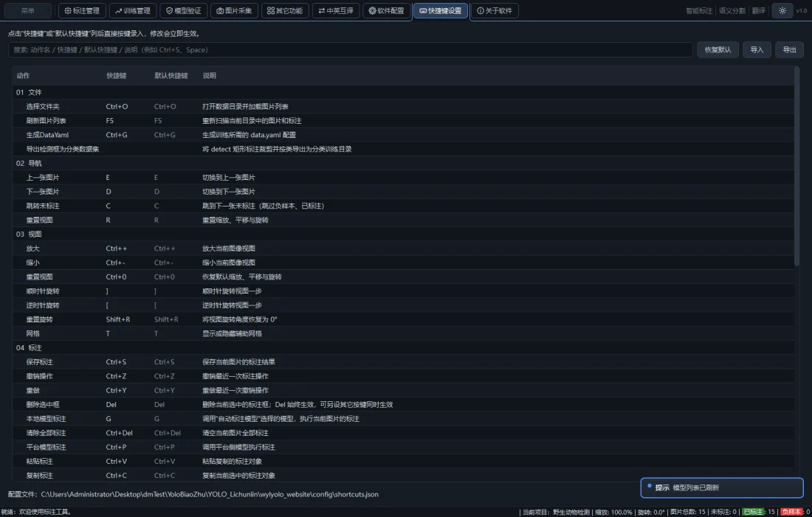Select the 本地模型标注 action row
Viewport: 812px width, 517px height.
pyautogui.click(x=403, y=419)
